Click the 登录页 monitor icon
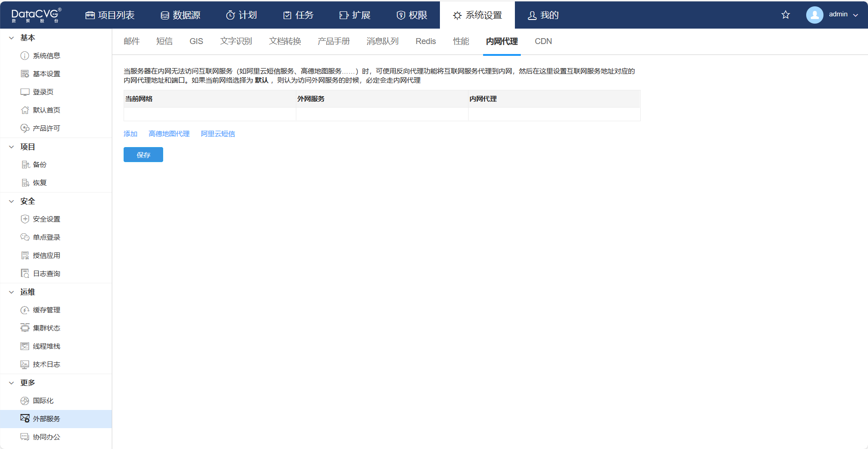 (x=25, y=92)
